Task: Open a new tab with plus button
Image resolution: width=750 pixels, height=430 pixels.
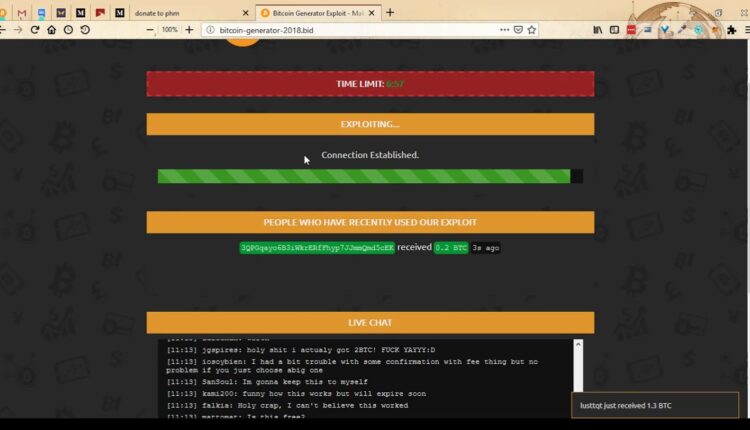Action: 390,13
